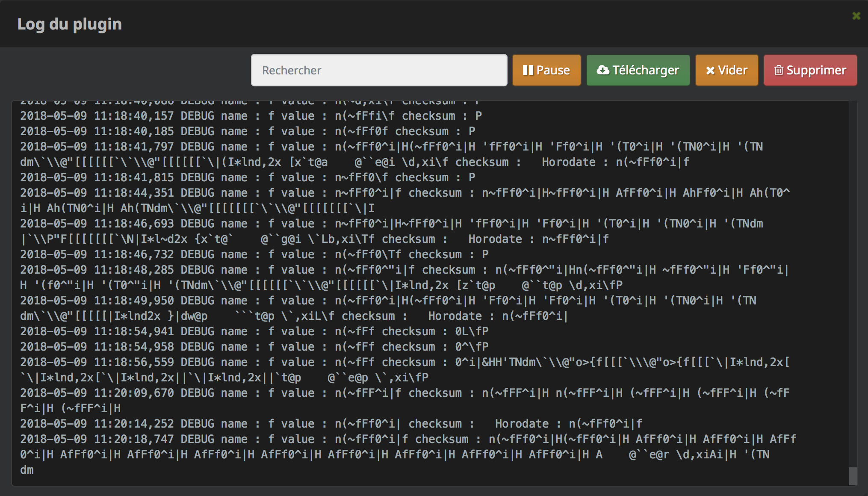The image size is (868, 496).
Task: Click the log timestamp 11:18:56,559
Action: (x=134, y=362)
